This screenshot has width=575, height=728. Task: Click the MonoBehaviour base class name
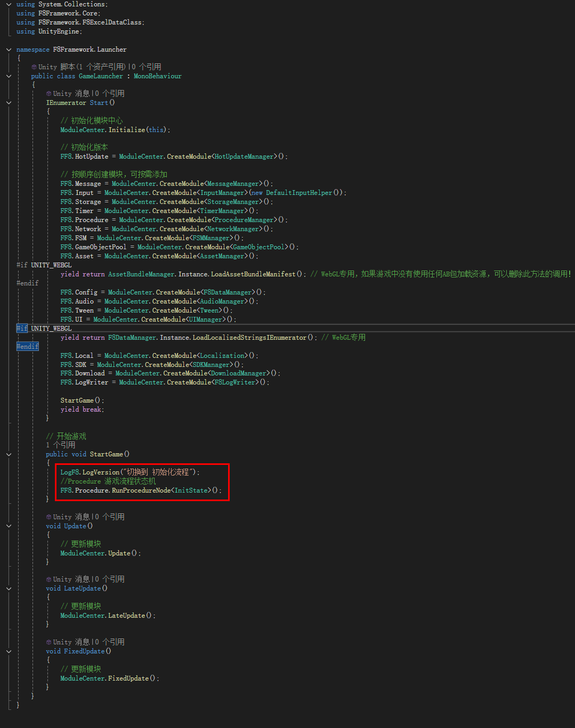point(158,76)
